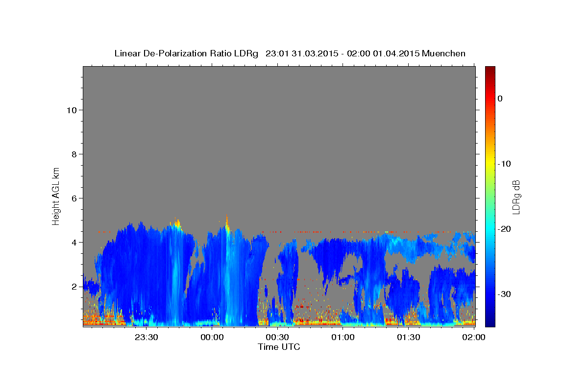Click the colorbar value '-10'

tap(505, 164)
